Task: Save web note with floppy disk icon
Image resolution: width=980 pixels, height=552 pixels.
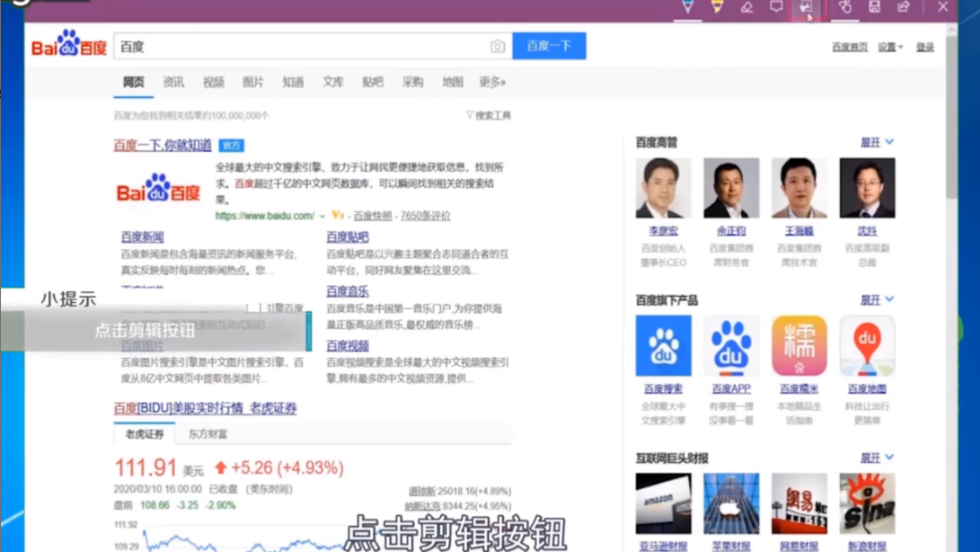Action: (874, 7)
